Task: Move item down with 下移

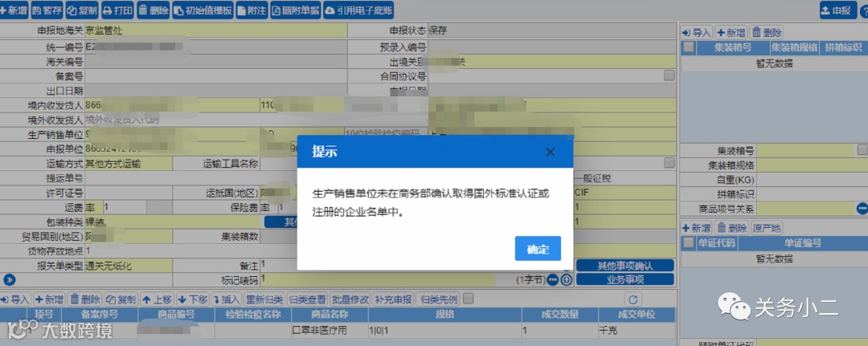Action: (x=193, y=299)
